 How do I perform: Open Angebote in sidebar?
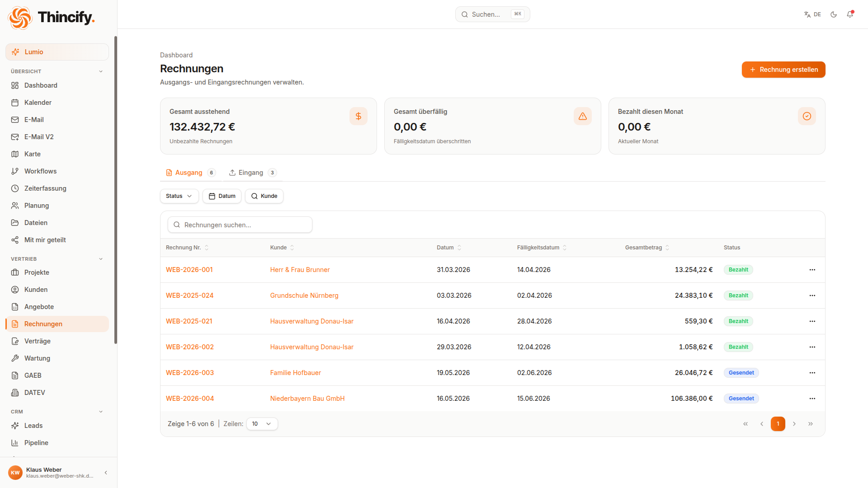point(57,307)
